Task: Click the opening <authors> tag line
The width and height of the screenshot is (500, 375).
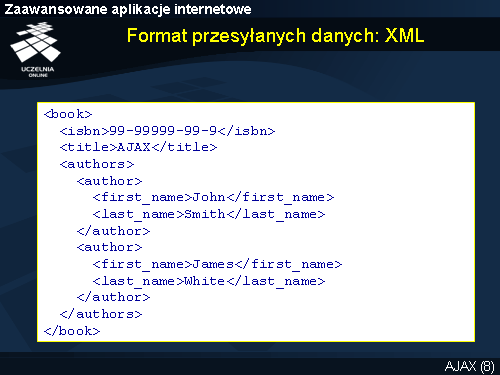Action: [97, 164]
